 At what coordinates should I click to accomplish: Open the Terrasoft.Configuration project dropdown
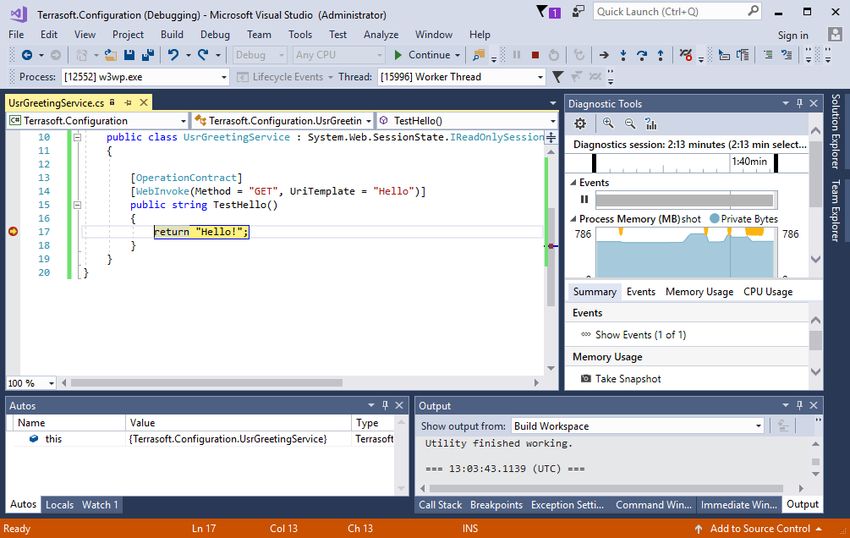point(183,121)
